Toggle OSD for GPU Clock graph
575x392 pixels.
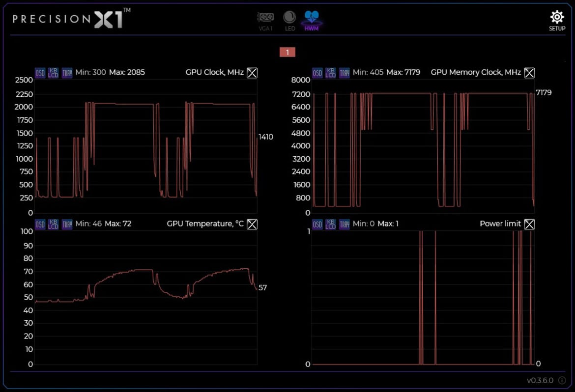tap(40, 73)
